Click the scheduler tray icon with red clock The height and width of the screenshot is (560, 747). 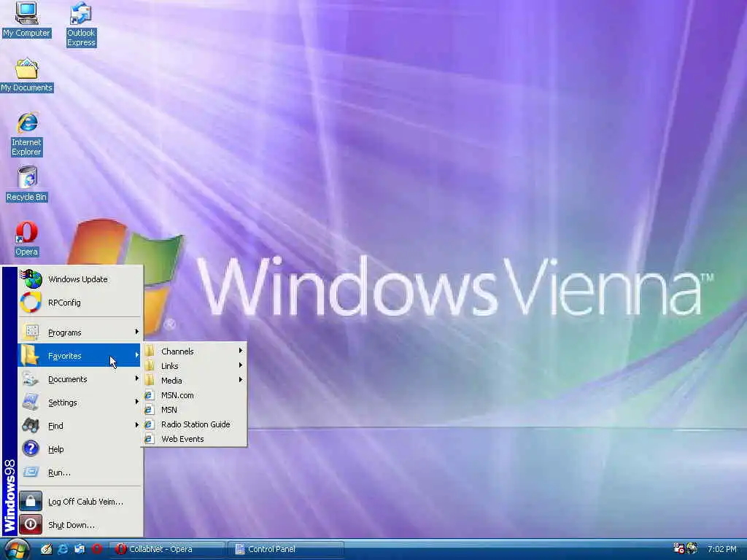[x=679, y=548]
